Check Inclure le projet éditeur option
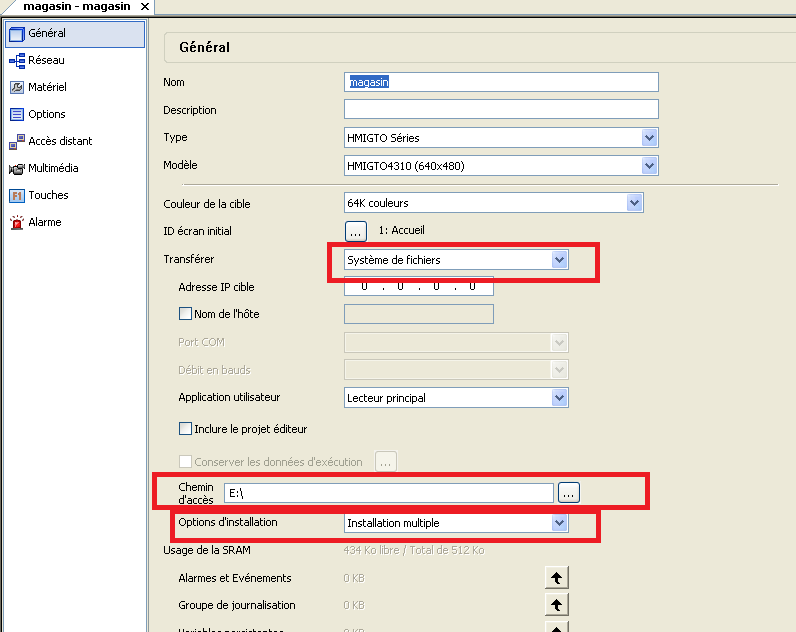This screenshot has height=632, width=796. click(x=184, y=429)
